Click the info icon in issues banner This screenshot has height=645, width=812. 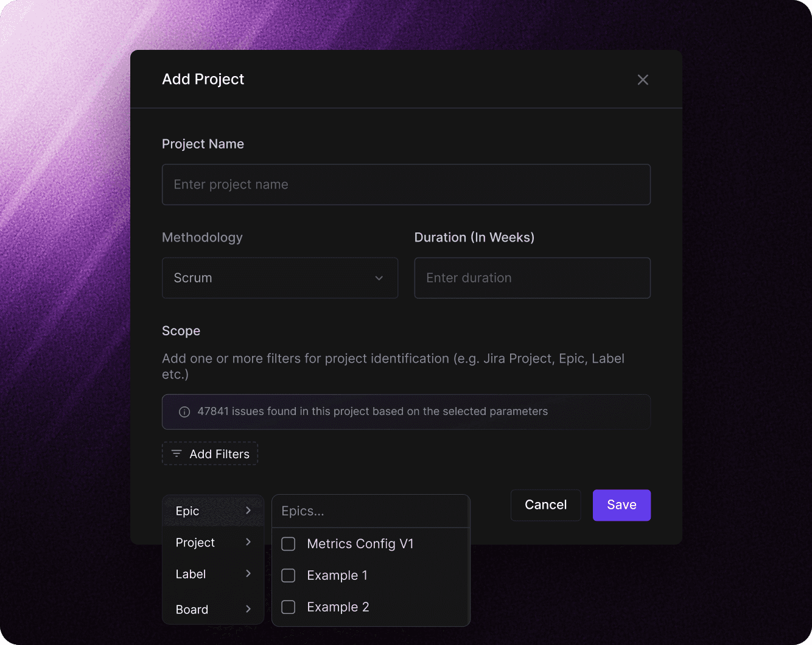pyautogui.click(x=184, y=412)
